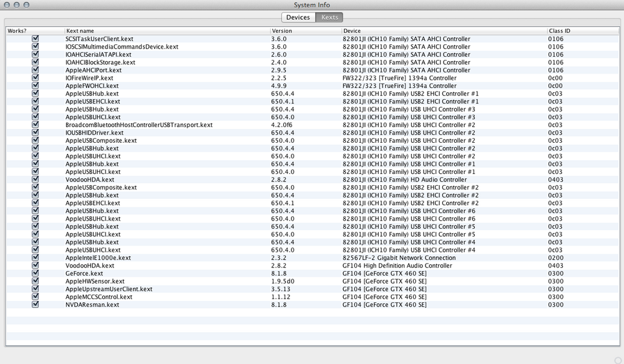Click the green zoom window button
Viewport: 624px width, 364px height.
point(27,5)
